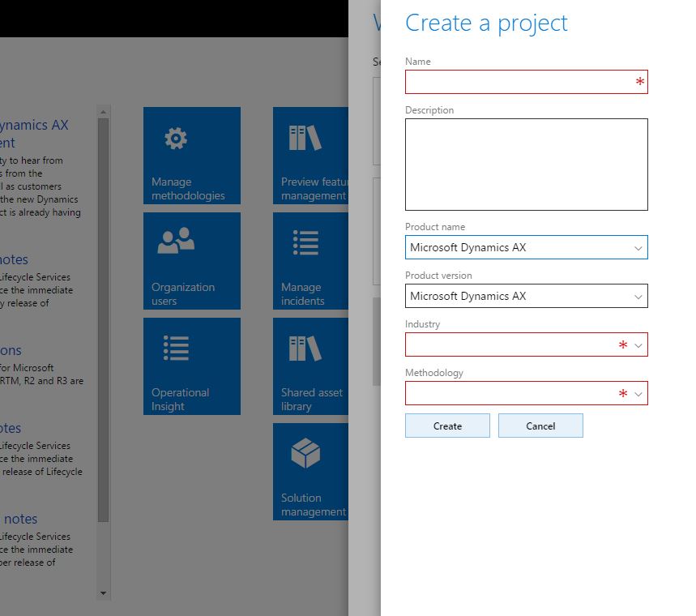Viewport: 696px width, 616px height.
Task: Click the Create button
Action: pos(447,426)
